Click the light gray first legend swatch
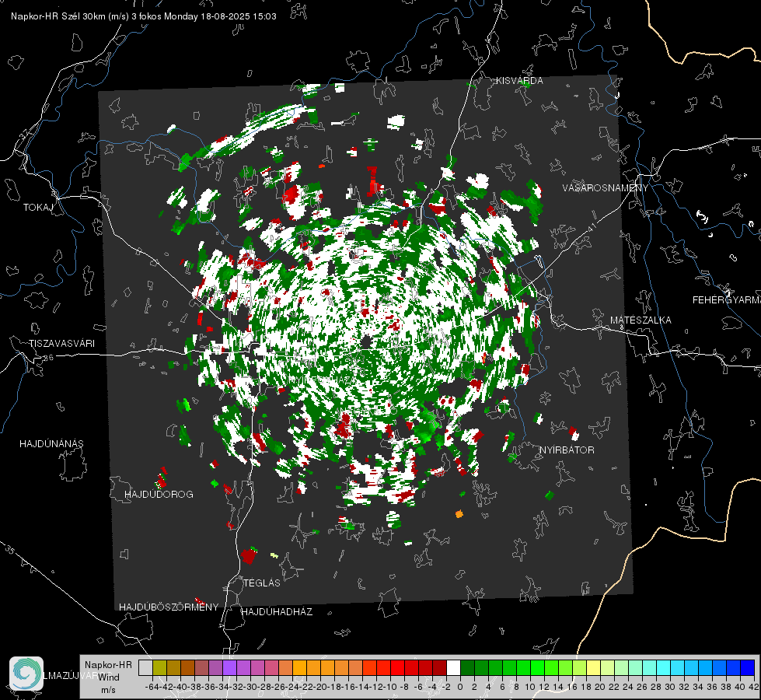The image size is (761, 700). coord(145,667)
